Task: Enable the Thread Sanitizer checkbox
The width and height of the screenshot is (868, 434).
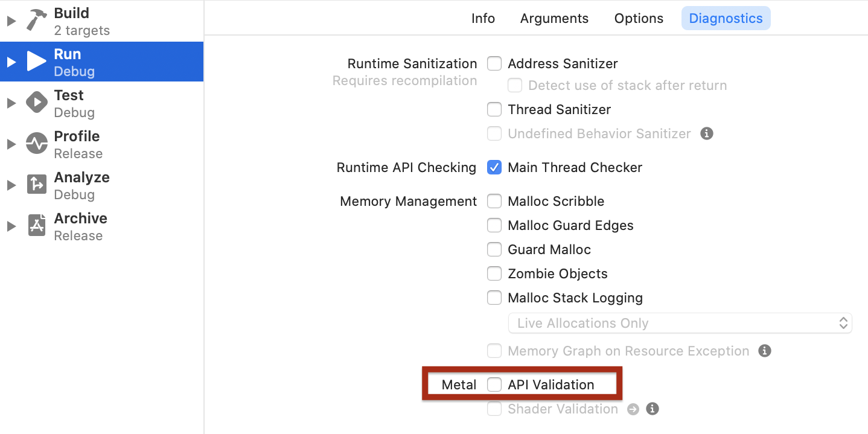Action: pyautogui.click(x=494, y=109)
